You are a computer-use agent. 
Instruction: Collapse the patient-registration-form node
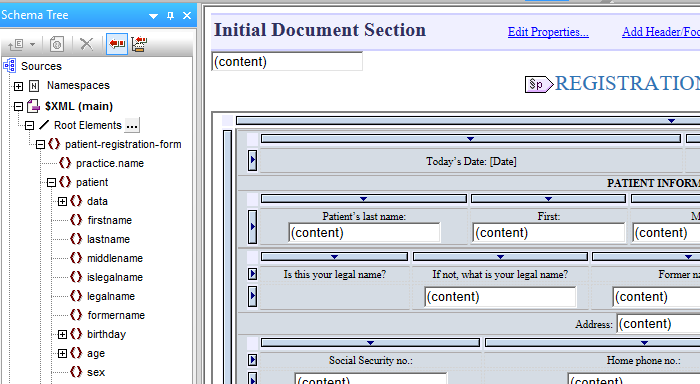tap(41, 144)
